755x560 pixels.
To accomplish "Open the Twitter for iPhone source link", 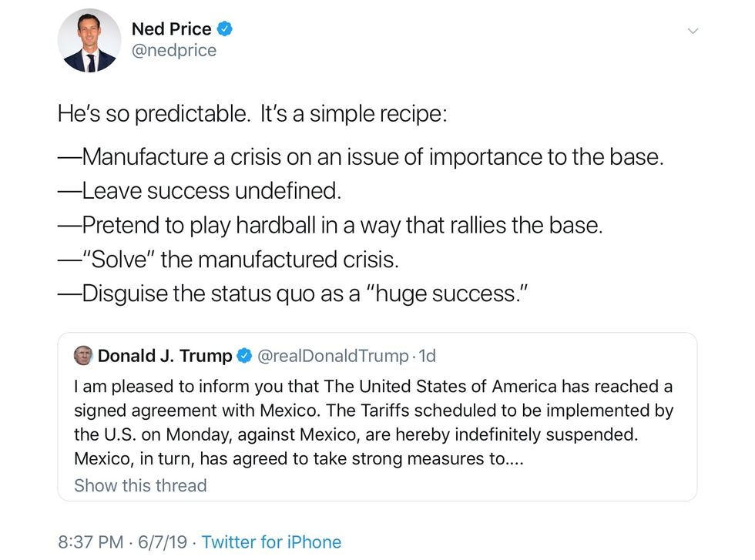I will coord(271,542).
